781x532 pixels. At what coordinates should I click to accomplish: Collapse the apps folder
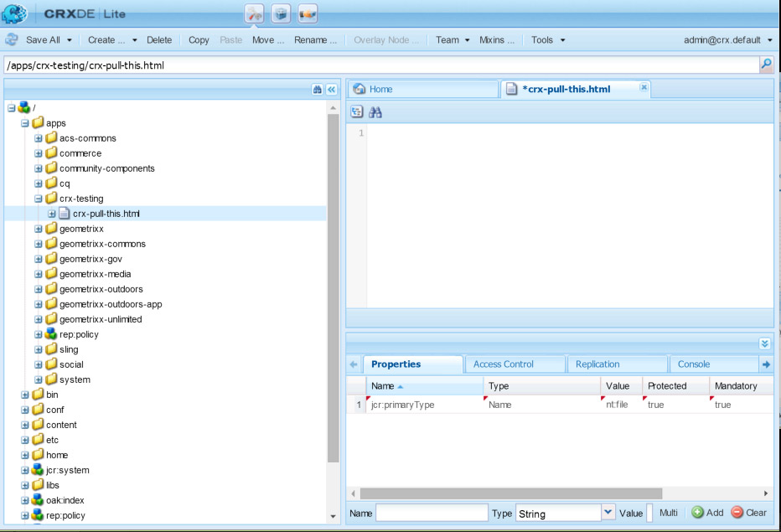[x=25, y=123]
